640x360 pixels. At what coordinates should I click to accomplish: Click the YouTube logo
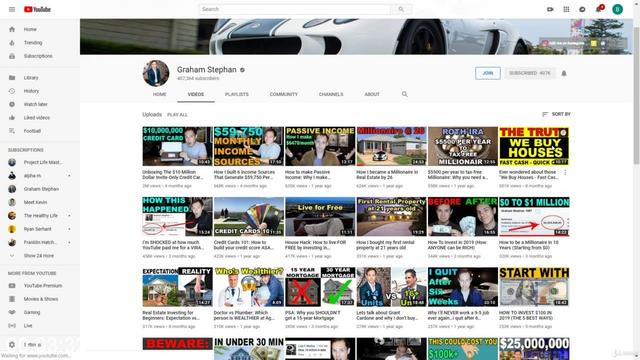pyautogui.click(x=37, y=9)
